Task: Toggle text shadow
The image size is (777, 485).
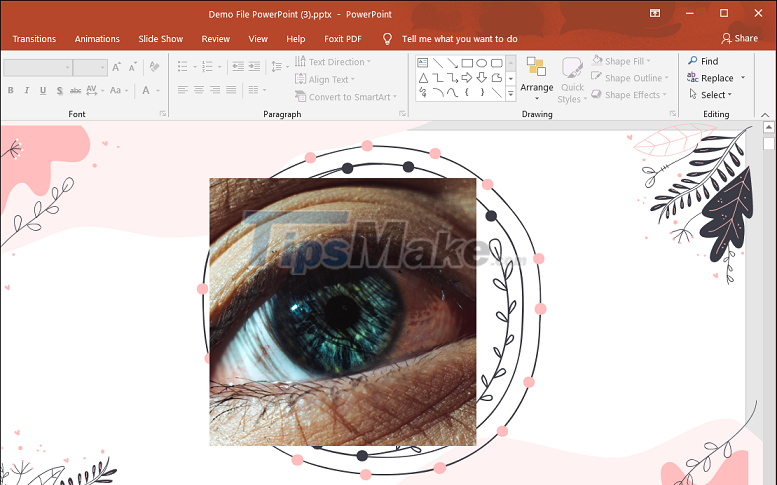Action: 59,90
